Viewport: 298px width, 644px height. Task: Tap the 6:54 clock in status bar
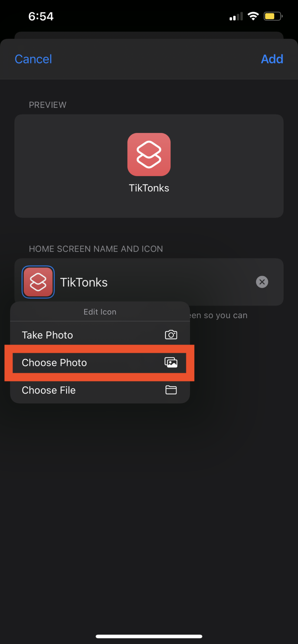coord(41,16)
